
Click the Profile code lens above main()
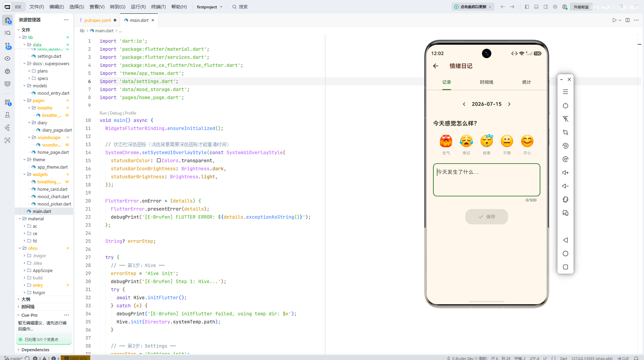point(130,113)
